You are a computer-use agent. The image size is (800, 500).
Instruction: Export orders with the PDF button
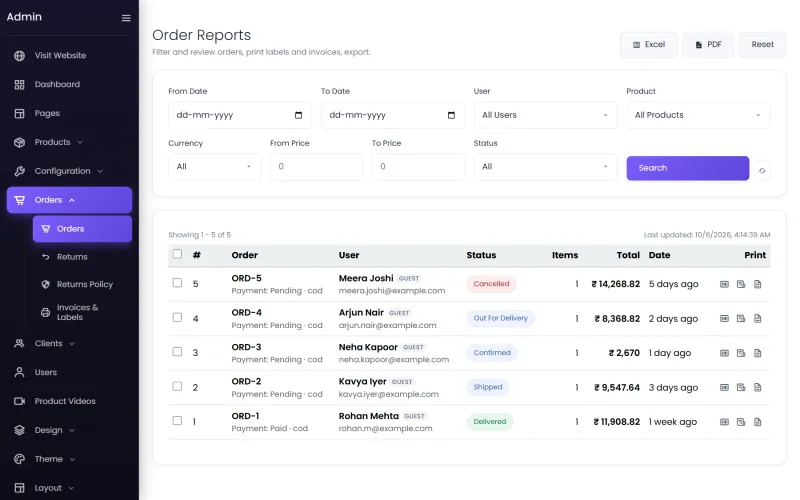pyautogui.click(x=708, y=45)
